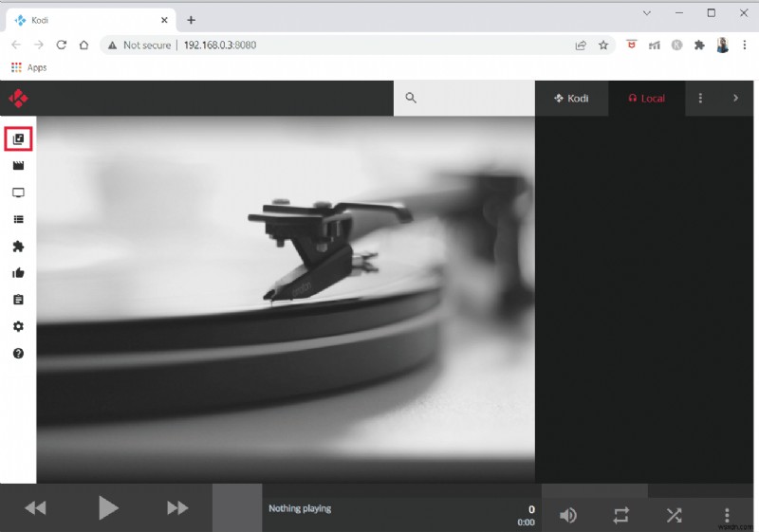The image size is (759, 532).
Task: Open the player three-dot options menu
Action: tap(727, 515)
